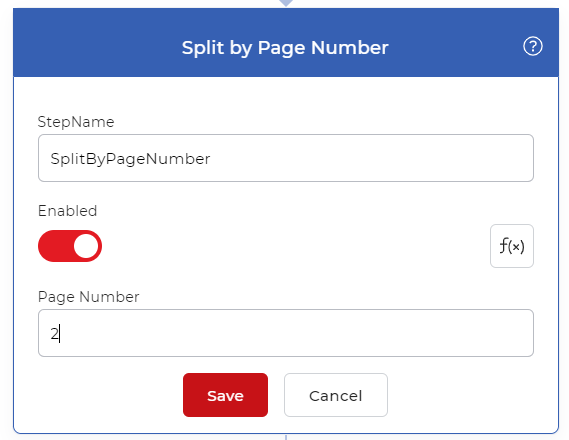This screenshot has width=569, height=440.
Task: Click the question mark circle icon
Action: pos(533,46)
